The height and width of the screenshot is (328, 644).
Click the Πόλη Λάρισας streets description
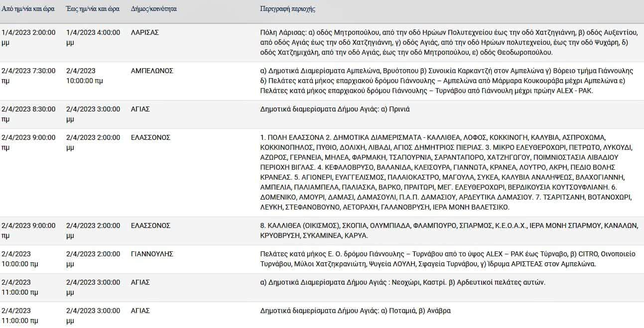(448, 42)
